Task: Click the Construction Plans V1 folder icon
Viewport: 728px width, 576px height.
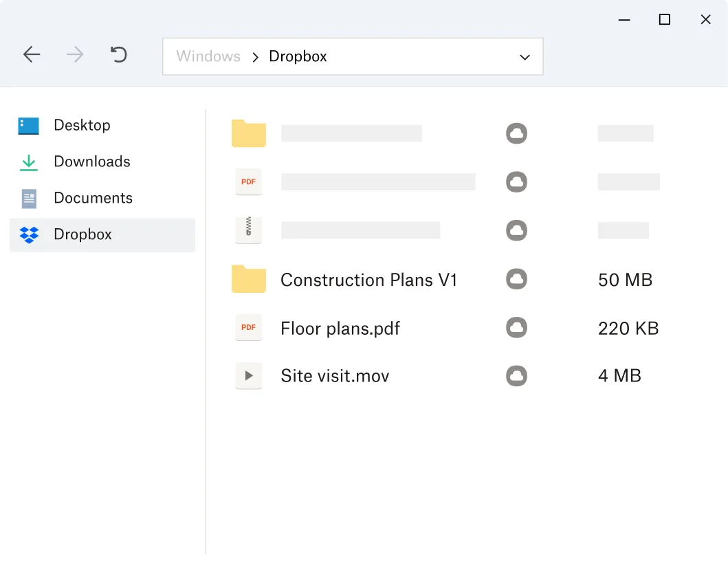Action: tap(248, 279)
